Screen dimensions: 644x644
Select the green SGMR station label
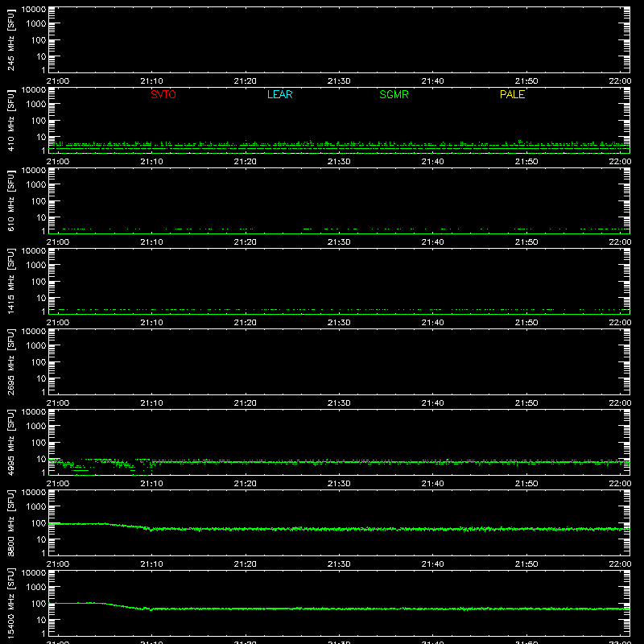pos(394,94)
